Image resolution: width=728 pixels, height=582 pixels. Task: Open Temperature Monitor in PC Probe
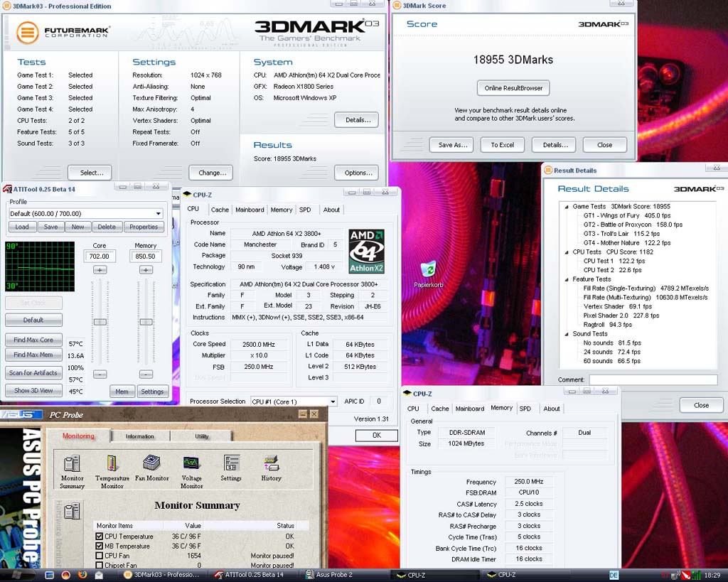[x=112, y=472]
